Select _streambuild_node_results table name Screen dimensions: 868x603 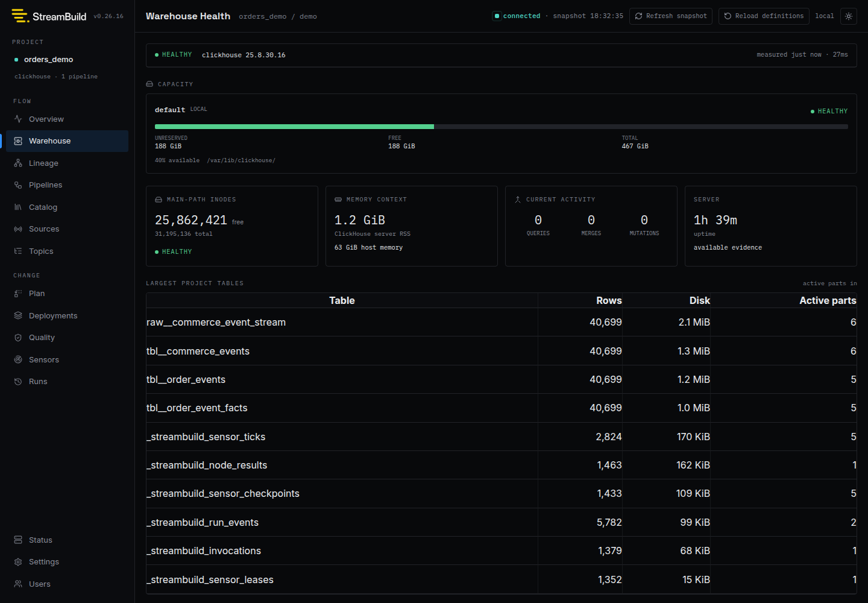(x=207, y=465)
